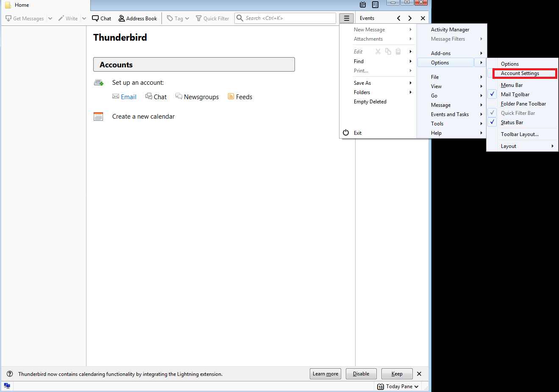Click the Email setup link
Image resolution: width=559 pixels, height=392 pixels.
128,97
